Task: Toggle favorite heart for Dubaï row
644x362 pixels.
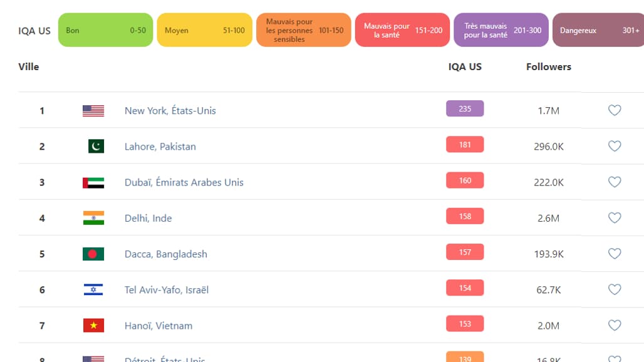Action: pos(615,182)
